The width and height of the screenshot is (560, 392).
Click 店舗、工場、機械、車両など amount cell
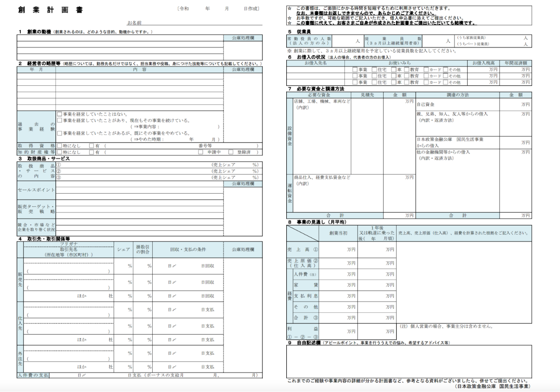coord(399,136)
